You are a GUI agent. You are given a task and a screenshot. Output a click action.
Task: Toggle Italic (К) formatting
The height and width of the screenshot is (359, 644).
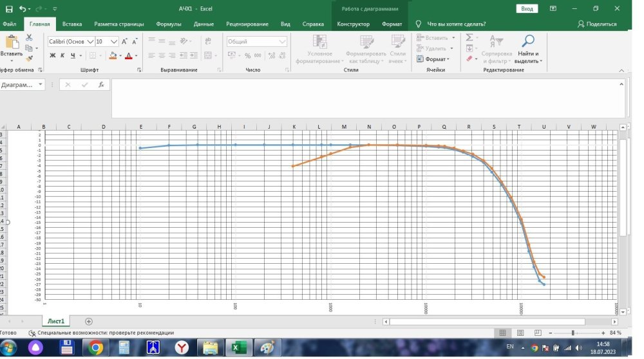[63, 56]
